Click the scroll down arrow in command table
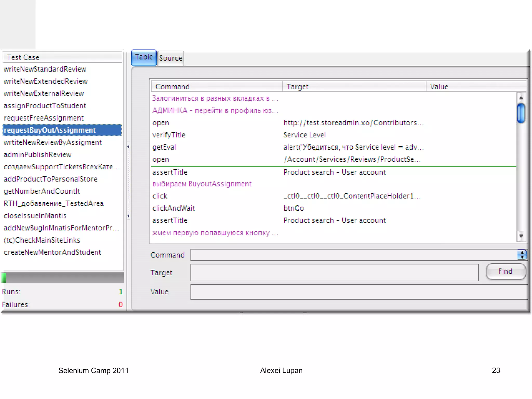This screenshot has height=399, width=532. (521, 236)
